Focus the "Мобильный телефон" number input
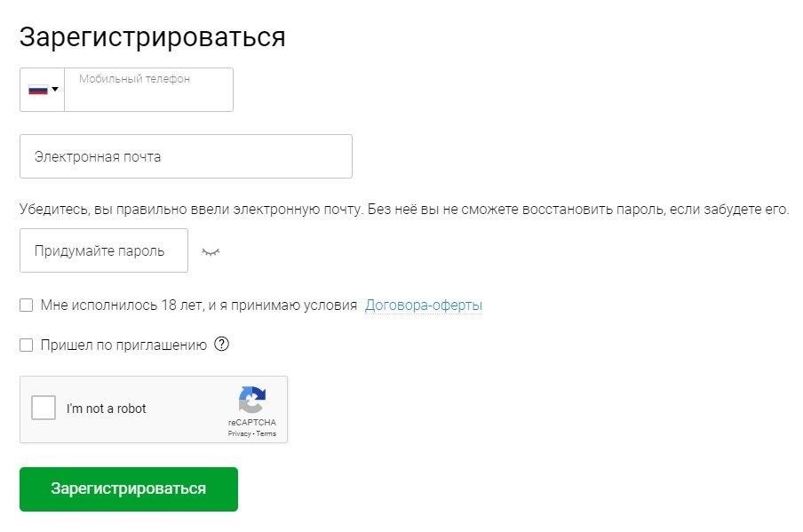This screenshot has width=803, height=532. (148, 90)
